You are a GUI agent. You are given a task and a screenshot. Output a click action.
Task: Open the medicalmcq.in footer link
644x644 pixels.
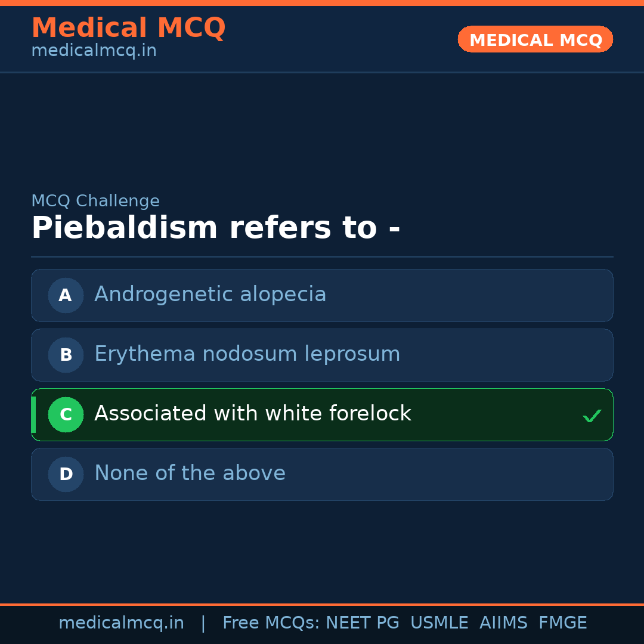121,623
